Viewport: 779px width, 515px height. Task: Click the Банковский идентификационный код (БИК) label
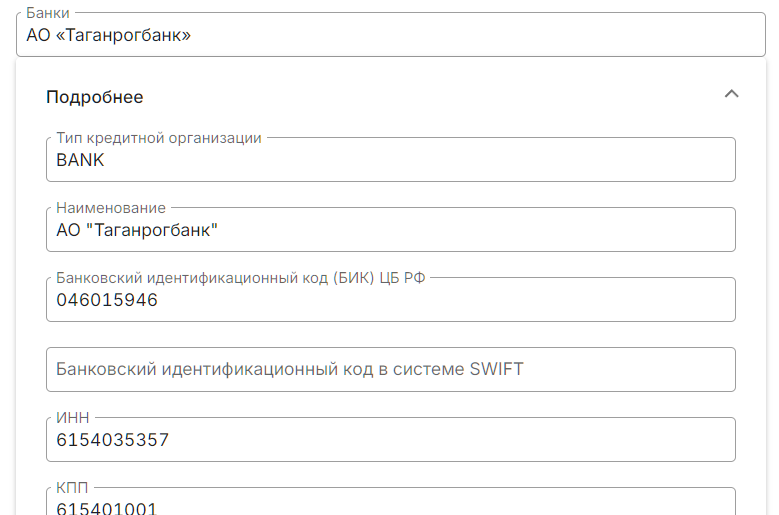click(x=241, y=278)
